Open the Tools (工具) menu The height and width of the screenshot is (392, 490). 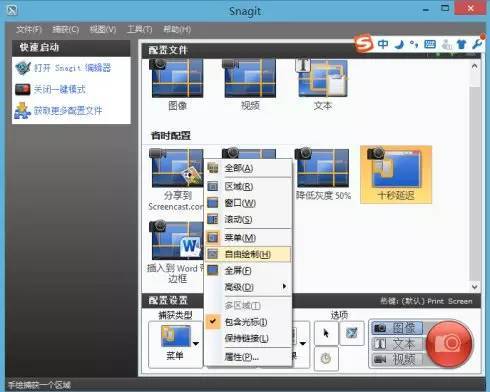[x=139, y=30]
